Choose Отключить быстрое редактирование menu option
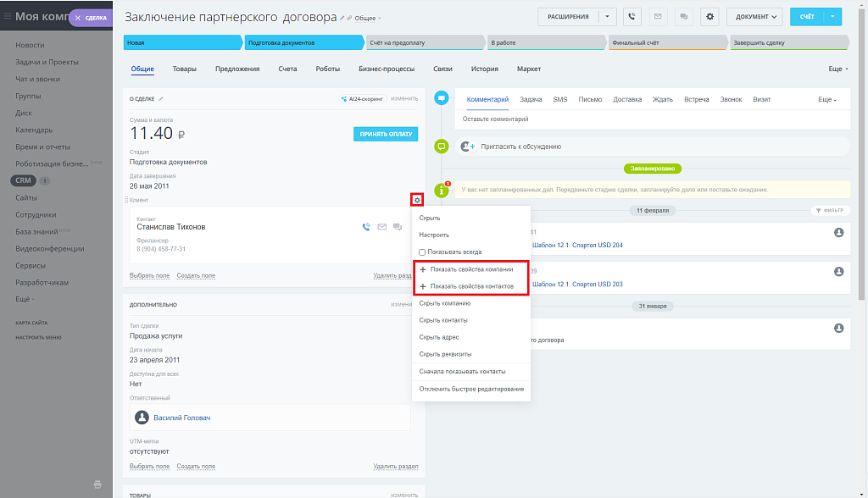The height and width of the screenshot is (498, 868). click(470, 389)
